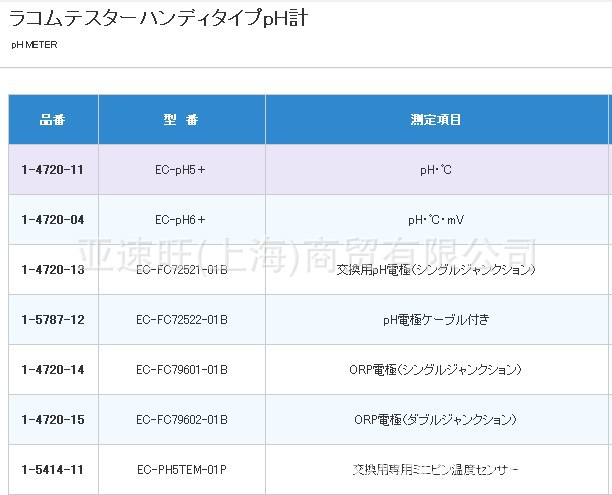The image size is (612, 495).
Task: Select product number 1-4720-14
Action: point(53,370)
